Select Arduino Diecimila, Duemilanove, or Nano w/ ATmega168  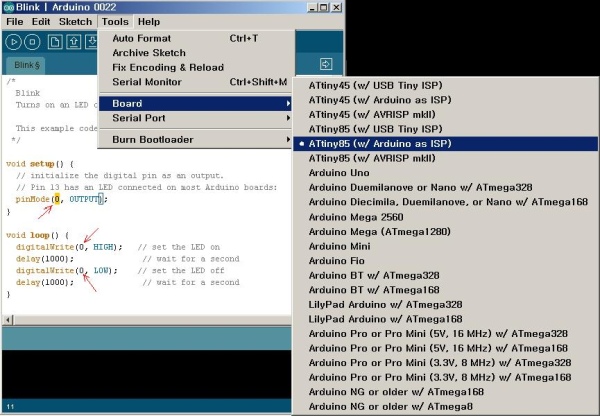pos(445,202)
